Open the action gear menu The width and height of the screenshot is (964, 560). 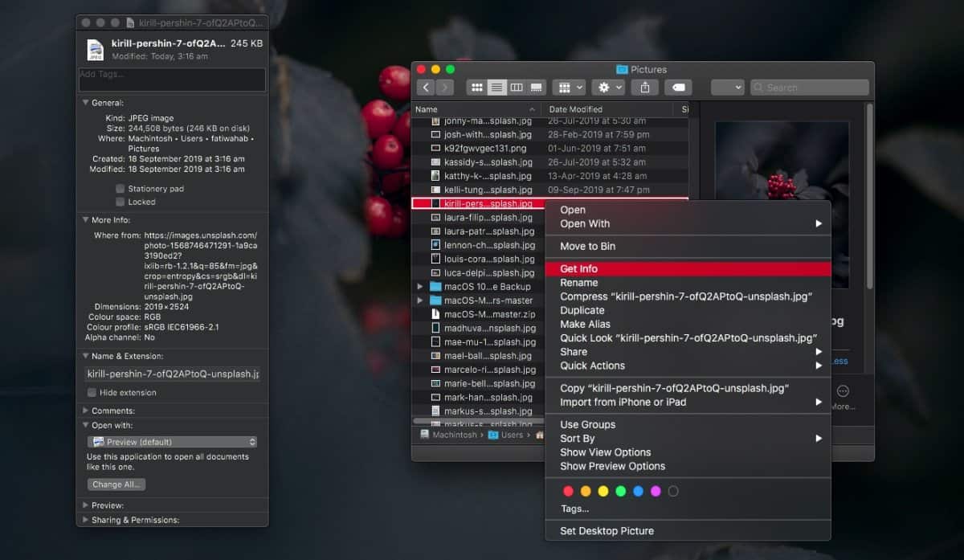602,87
